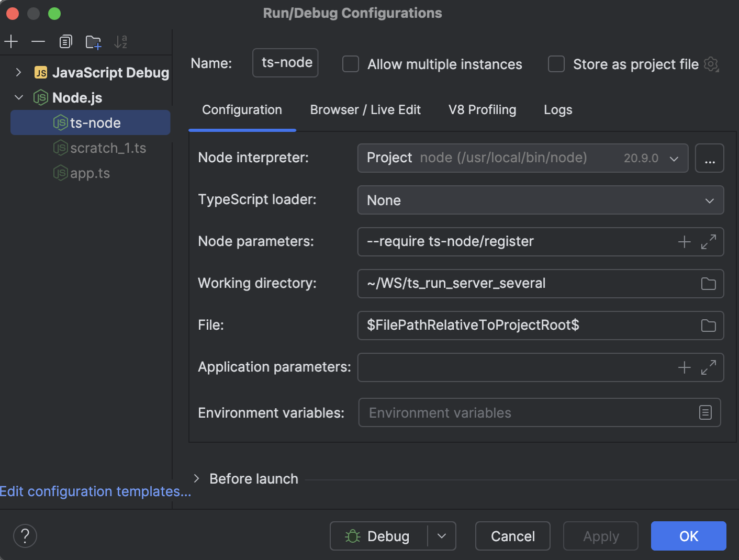Confirm changes with the OK button

pyautogui.click(x=688, y=536)
